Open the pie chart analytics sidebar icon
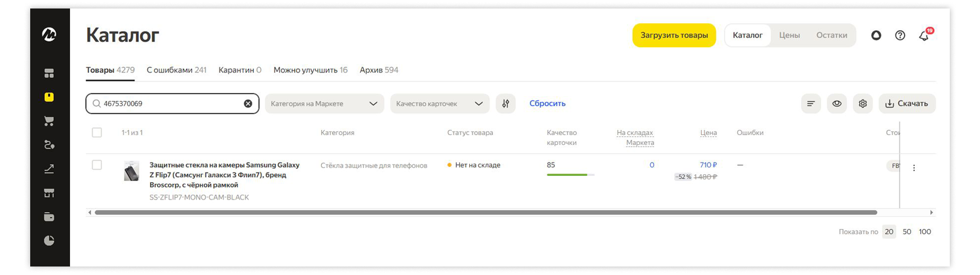 (49, 240)
